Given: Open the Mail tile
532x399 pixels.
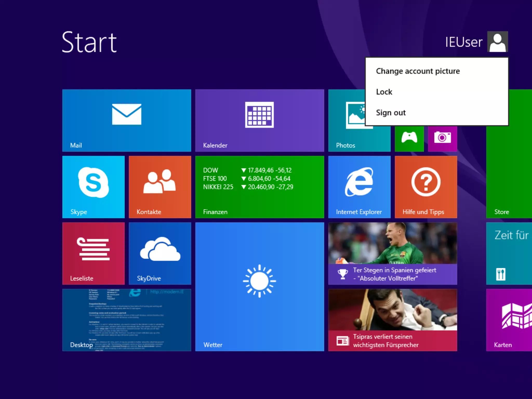Looking at the screenshot, I should coord(127,120).
